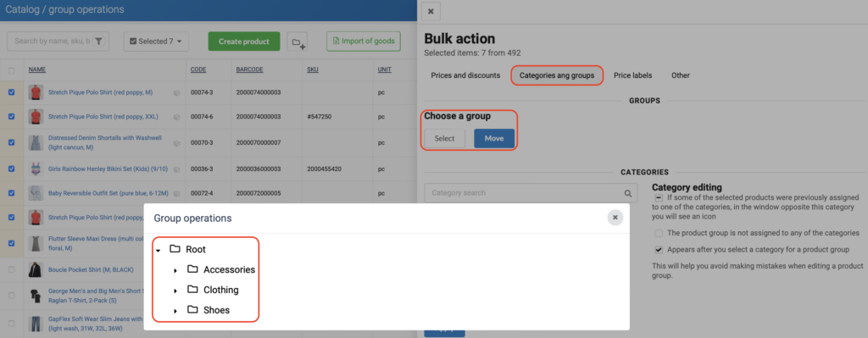The width and height of the screenshot is (868, 338).
Task: Toggle the select-all checkbox in table header
Action: tap(12, 70)
